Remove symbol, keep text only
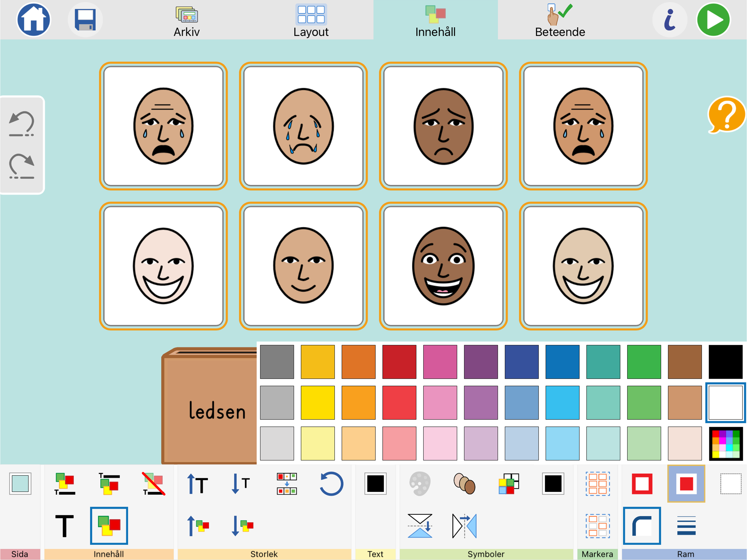 [153, 484]
